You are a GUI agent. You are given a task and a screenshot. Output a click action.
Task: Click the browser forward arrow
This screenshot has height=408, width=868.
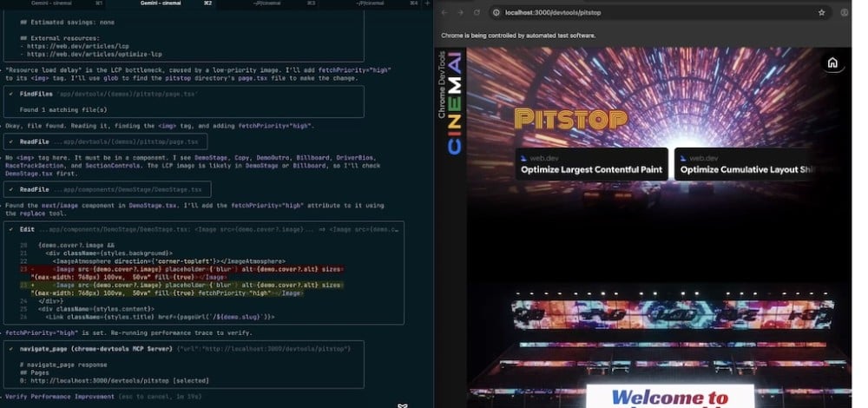click(x=460, y=13)
